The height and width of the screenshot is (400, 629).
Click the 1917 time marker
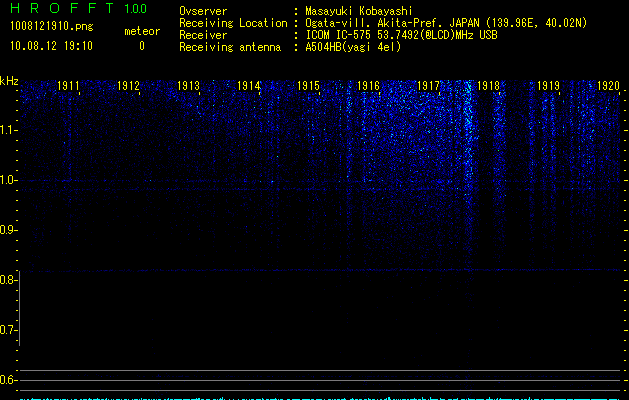click(428, 86)
